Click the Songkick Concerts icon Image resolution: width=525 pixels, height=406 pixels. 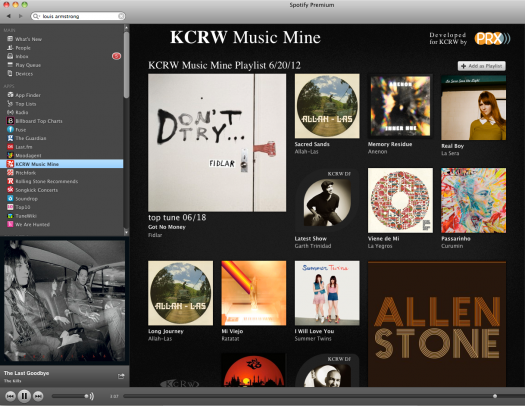(10, 190)
